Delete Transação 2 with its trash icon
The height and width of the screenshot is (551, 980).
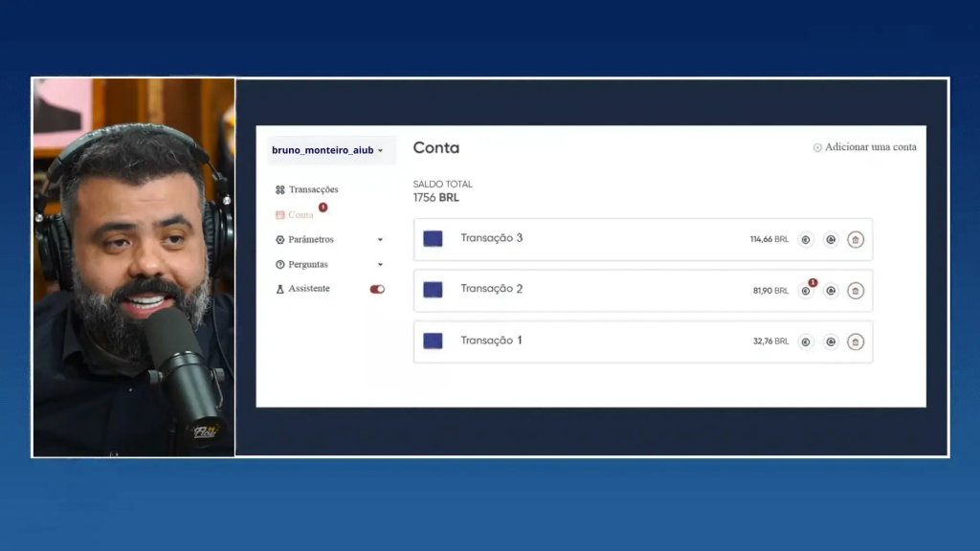[x=856, y=291]
